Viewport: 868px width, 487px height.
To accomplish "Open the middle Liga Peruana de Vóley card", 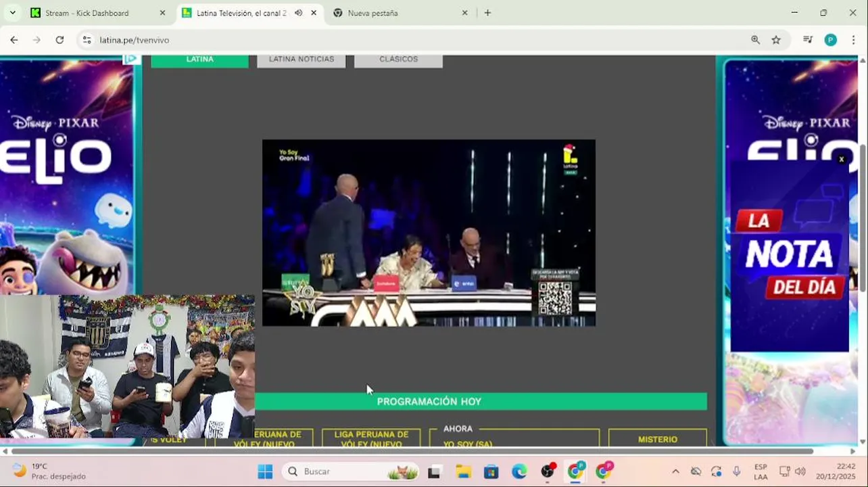I will pyautogui.click(x=371, y=438).
